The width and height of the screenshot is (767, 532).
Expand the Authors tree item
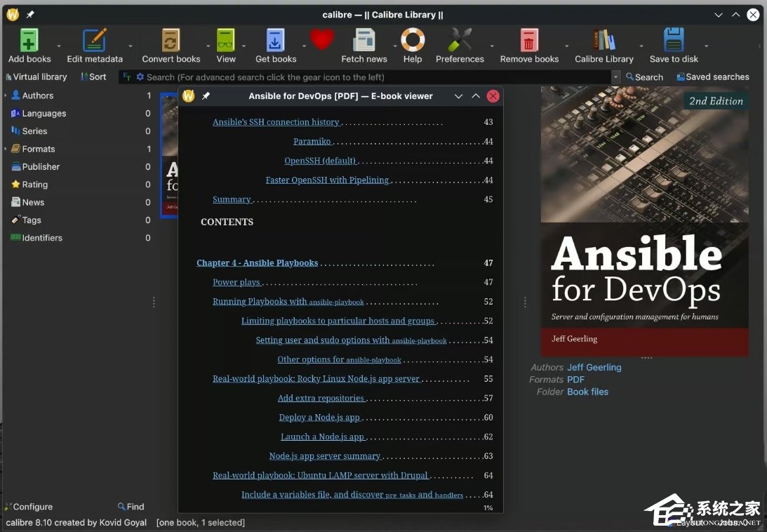(x=6, y=95)
